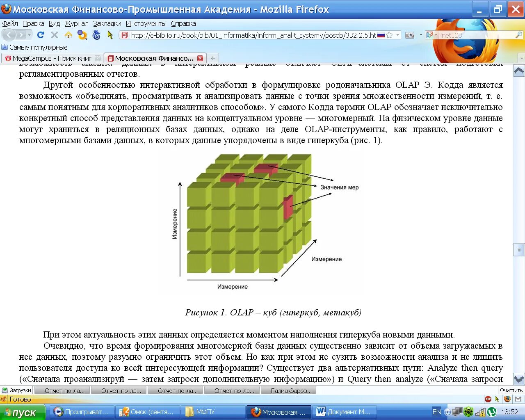Open the Вид menu
Screen dimensions: 525x420
(54, 23)
